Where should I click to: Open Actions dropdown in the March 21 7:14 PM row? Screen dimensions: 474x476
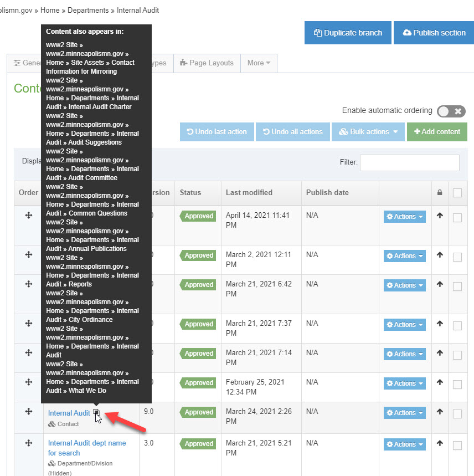pos(405,354)
